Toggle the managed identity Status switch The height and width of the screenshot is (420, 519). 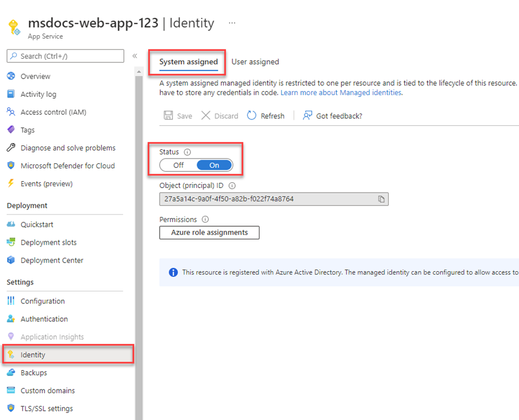[x=196, y=165]
